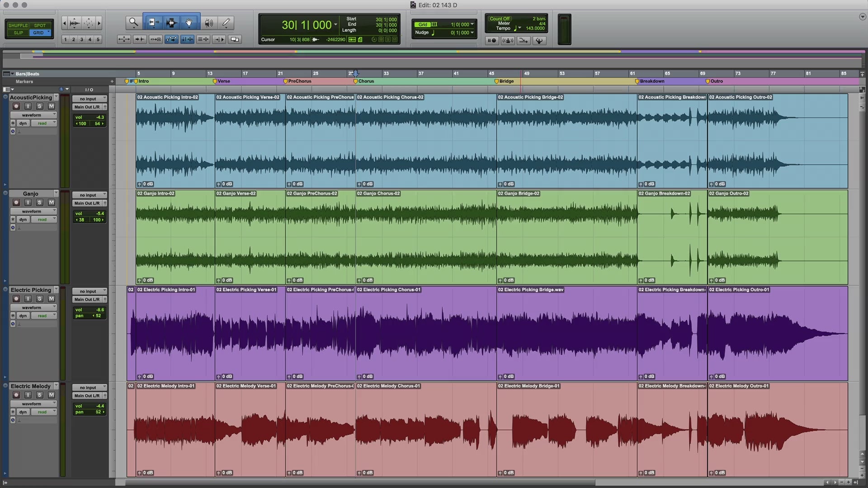Mute the AcousticPicking track
Screen dimensions: 868x488
(x=51, y=106)
